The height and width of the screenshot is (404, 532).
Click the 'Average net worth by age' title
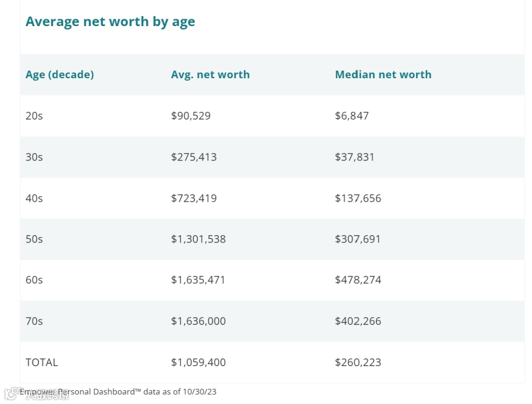coord(110,22)
